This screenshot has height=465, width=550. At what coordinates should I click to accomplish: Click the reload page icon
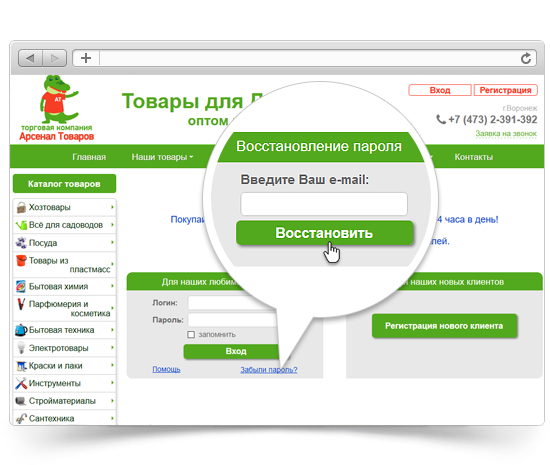click(525, 58)
